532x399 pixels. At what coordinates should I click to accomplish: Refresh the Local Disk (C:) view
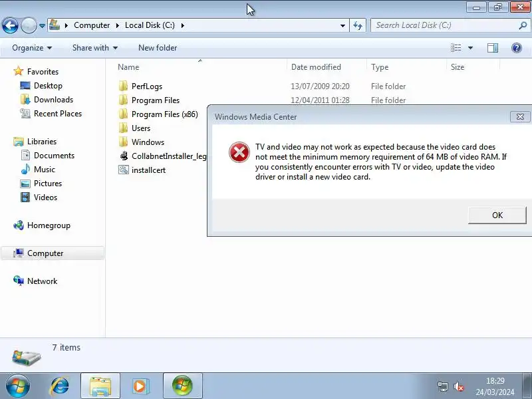pyautogui.click(x=358, y=25)
